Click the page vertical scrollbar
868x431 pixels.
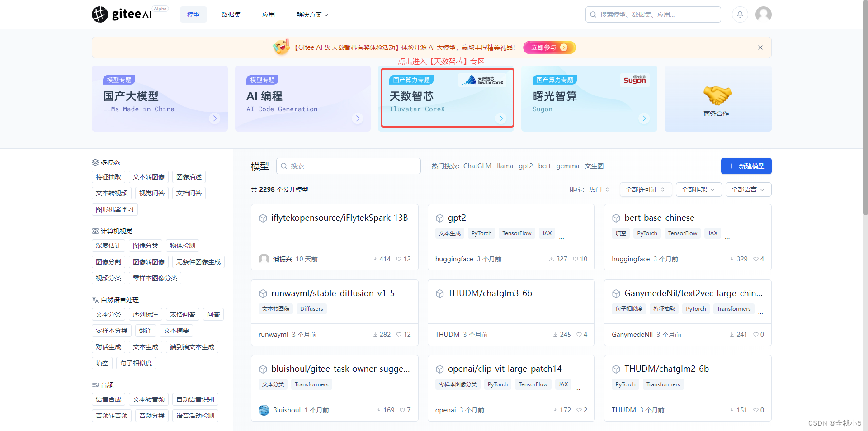(865, 107)
